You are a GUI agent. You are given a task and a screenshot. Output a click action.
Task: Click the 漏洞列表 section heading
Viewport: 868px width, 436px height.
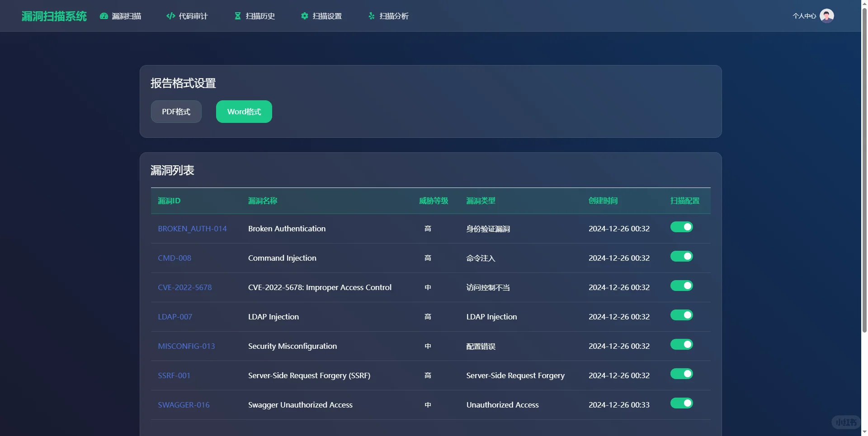[173, 170]
